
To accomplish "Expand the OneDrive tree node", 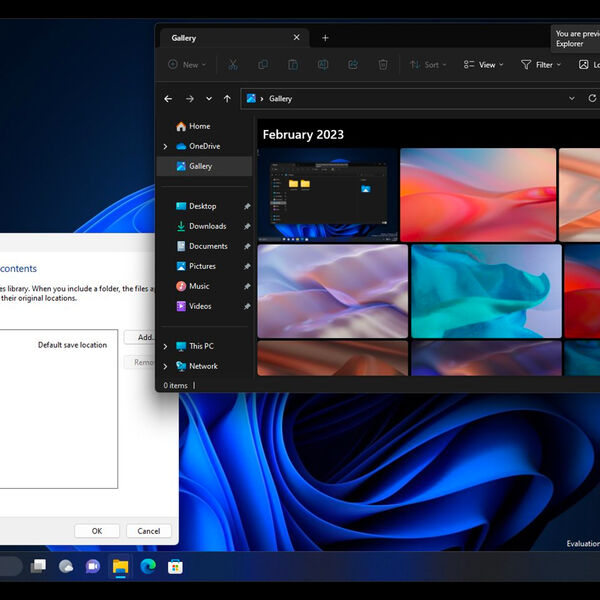I will click(165, 146).
